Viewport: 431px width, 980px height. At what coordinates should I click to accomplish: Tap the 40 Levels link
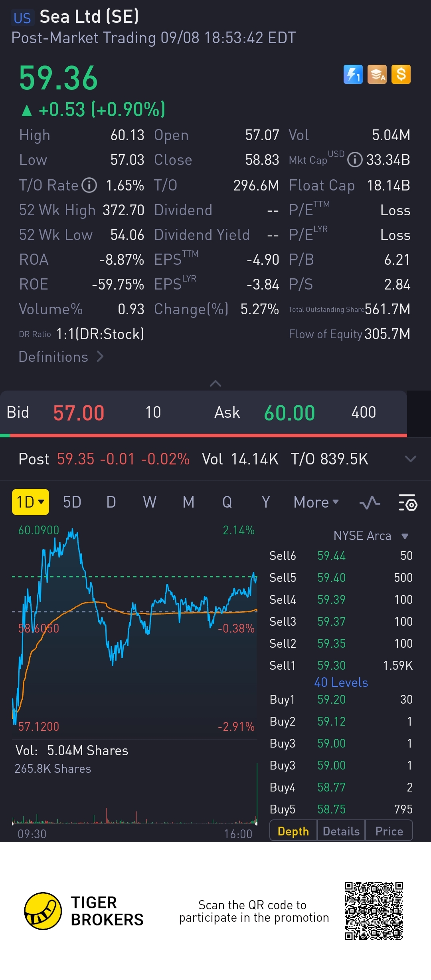(x=341, y=682)
